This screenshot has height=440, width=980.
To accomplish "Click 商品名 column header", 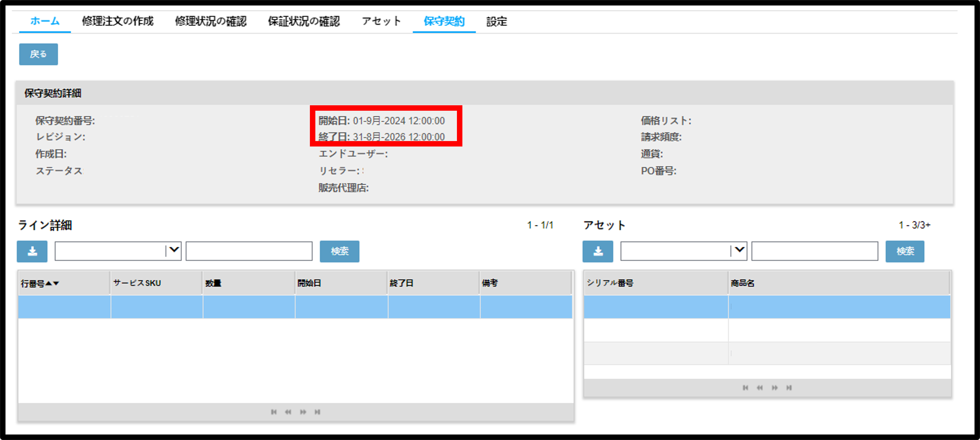I will tap(839, 283).
